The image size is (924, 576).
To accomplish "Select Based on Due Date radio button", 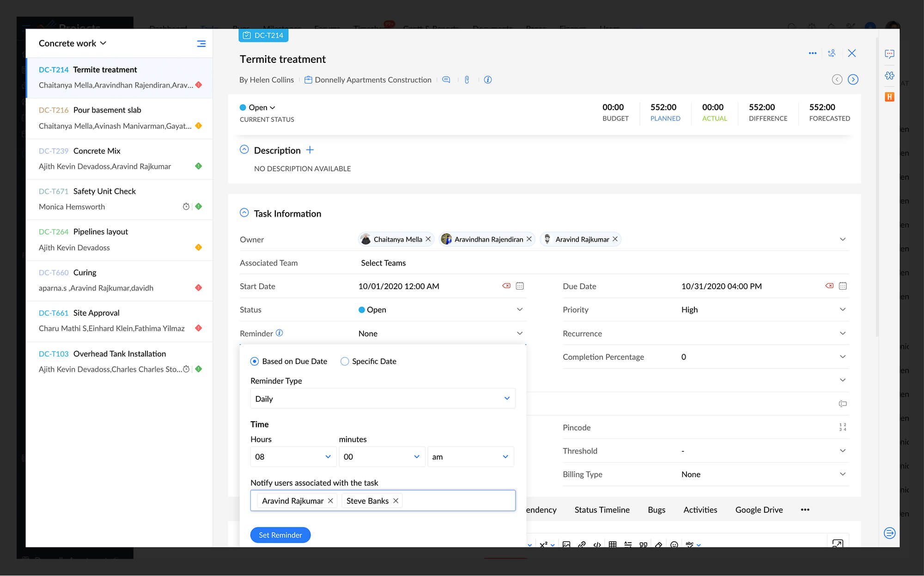I will point(255,361).
